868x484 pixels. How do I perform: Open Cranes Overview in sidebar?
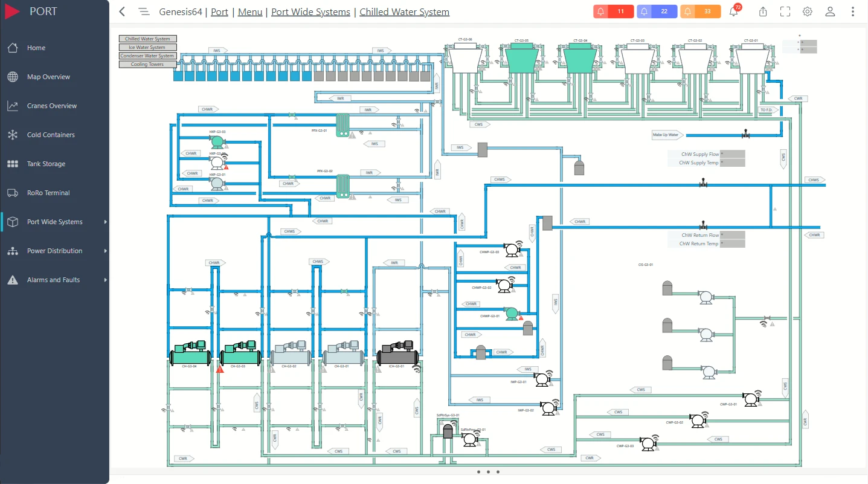pyautogui.click(x=52, y=106)
